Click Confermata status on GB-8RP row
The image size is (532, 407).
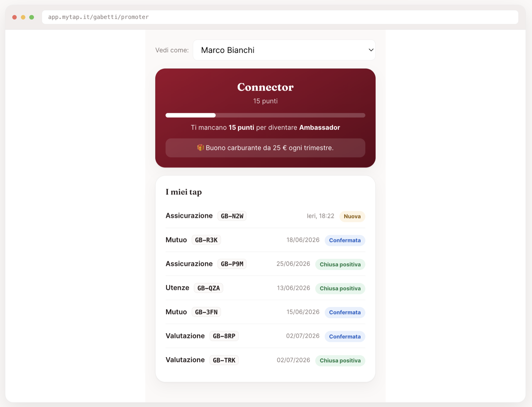click(345, 336)
